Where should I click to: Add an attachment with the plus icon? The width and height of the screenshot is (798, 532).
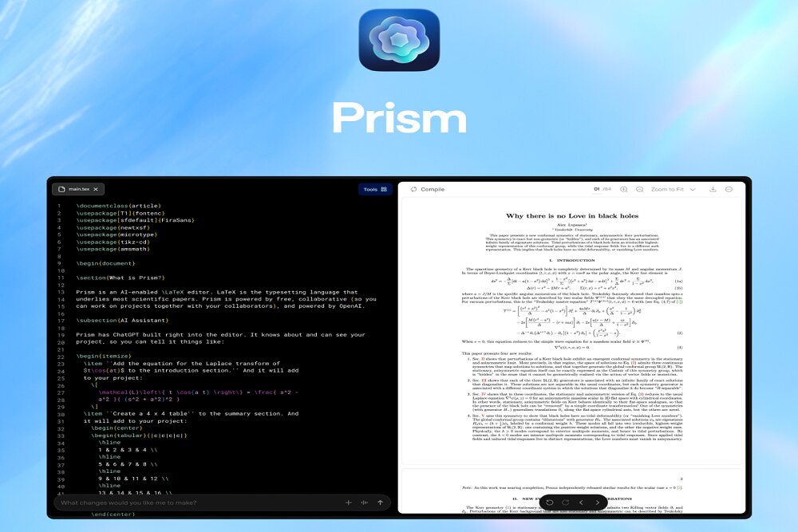click(348, 502)
